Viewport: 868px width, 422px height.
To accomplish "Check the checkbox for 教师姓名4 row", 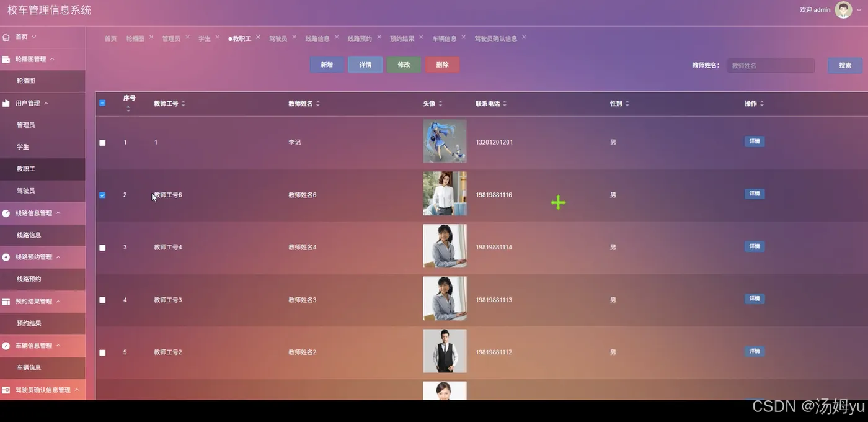I will 102,248.
